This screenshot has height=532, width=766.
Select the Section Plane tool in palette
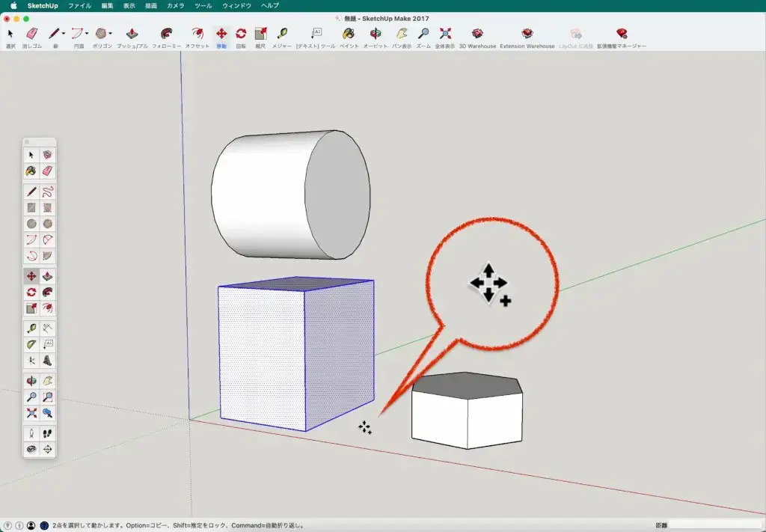point(47,450)
